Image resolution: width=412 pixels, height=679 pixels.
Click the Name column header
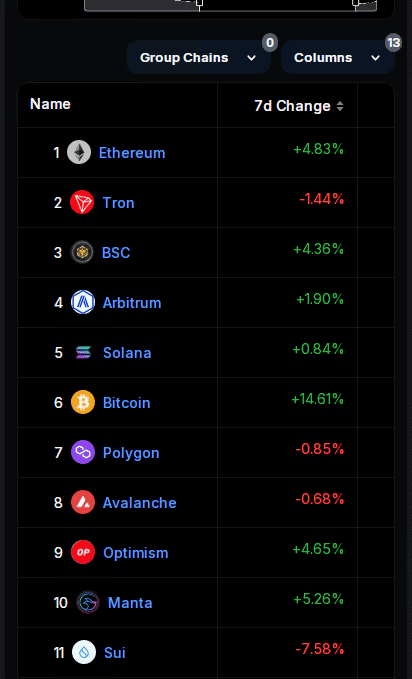pos(50,104)
